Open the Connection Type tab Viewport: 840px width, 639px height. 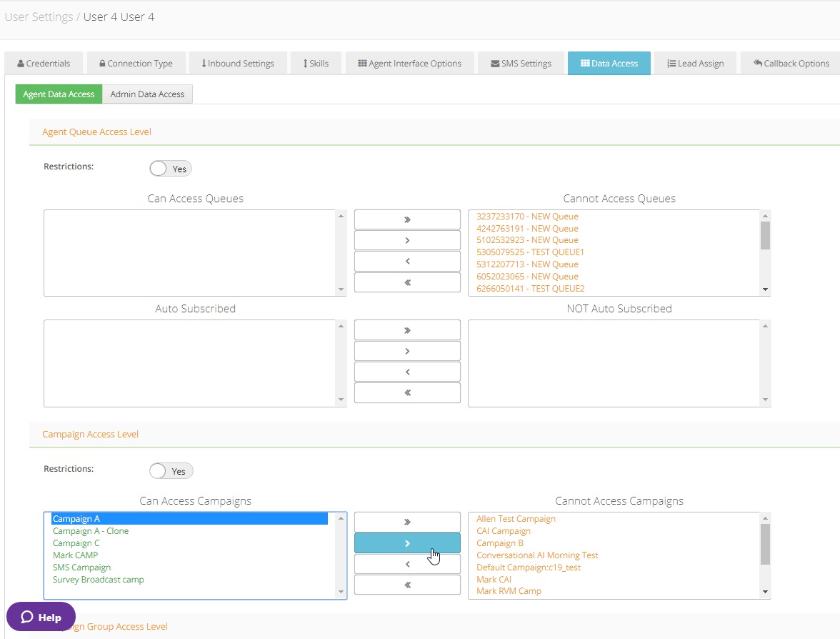point(136,63)
